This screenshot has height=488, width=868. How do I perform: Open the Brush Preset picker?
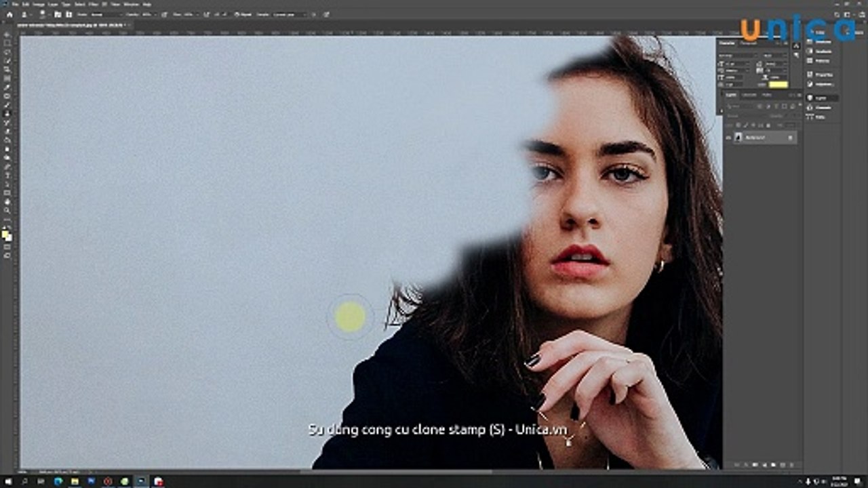(x=44, y=14)
